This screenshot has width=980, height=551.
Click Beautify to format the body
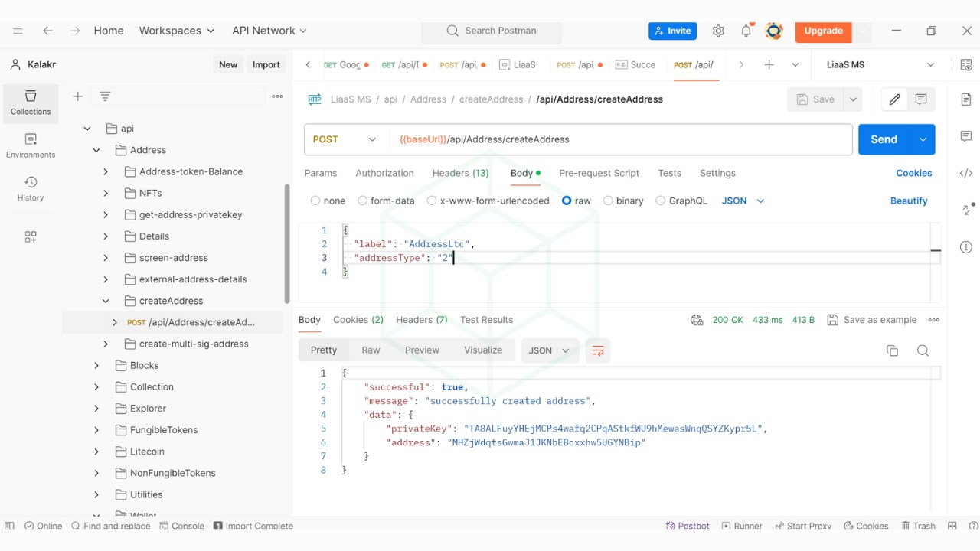point(909,201)
